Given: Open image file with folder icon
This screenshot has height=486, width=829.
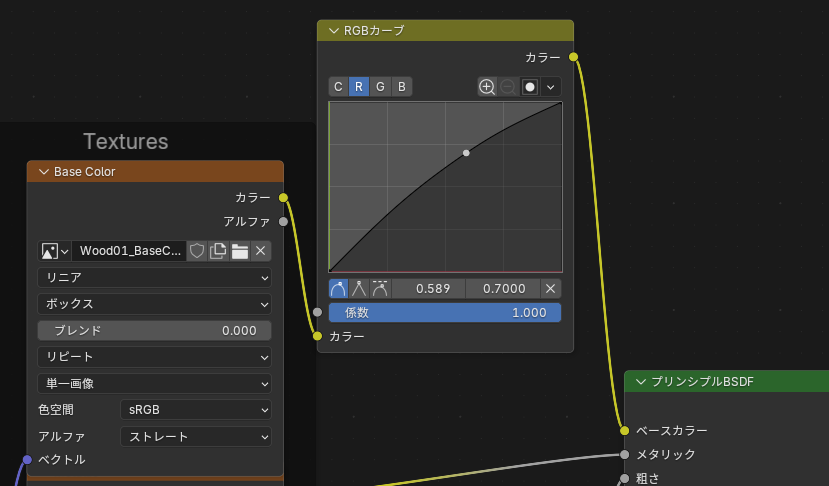Looking at the screenshot, I should click(239, 251).
